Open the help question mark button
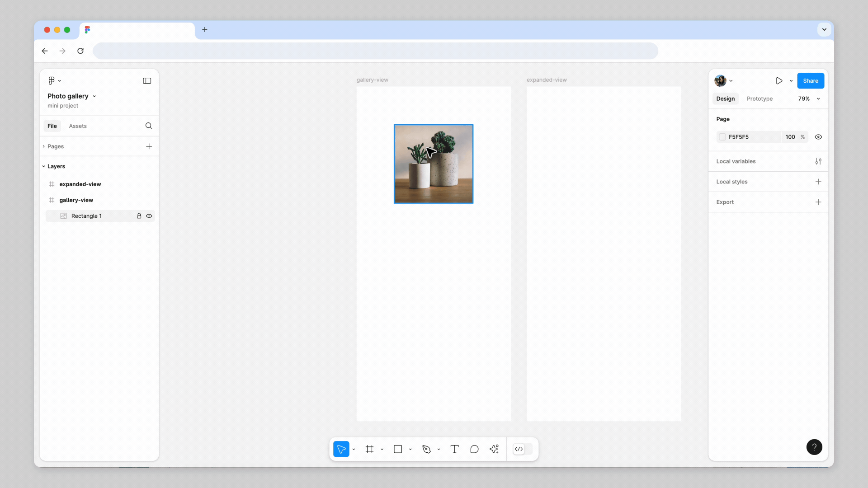868x488 pixels. click(814, 447)
